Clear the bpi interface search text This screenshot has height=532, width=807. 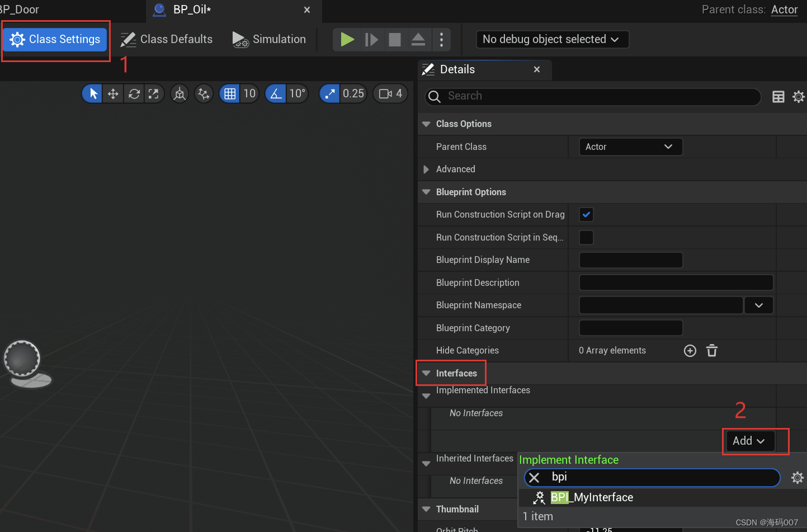534,478
